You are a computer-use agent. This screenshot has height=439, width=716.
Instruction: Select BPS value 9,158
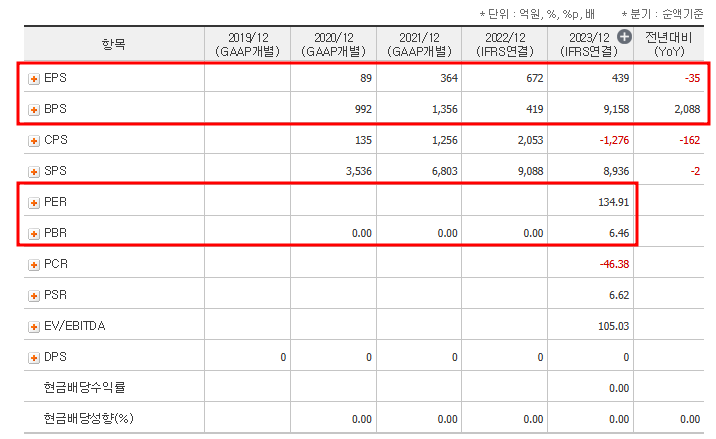616,110
